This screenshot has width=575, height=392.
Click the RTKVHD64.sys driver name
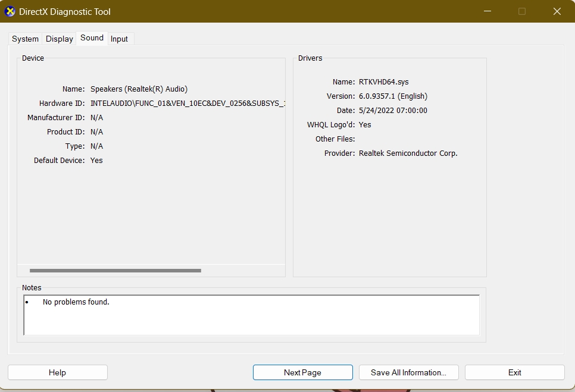[x=383, y=82]
